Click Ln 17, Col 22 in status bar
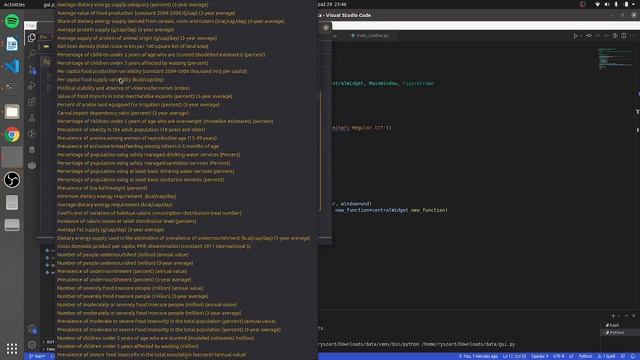This screenshot has width=640, height=360. [x=514, y=356]
